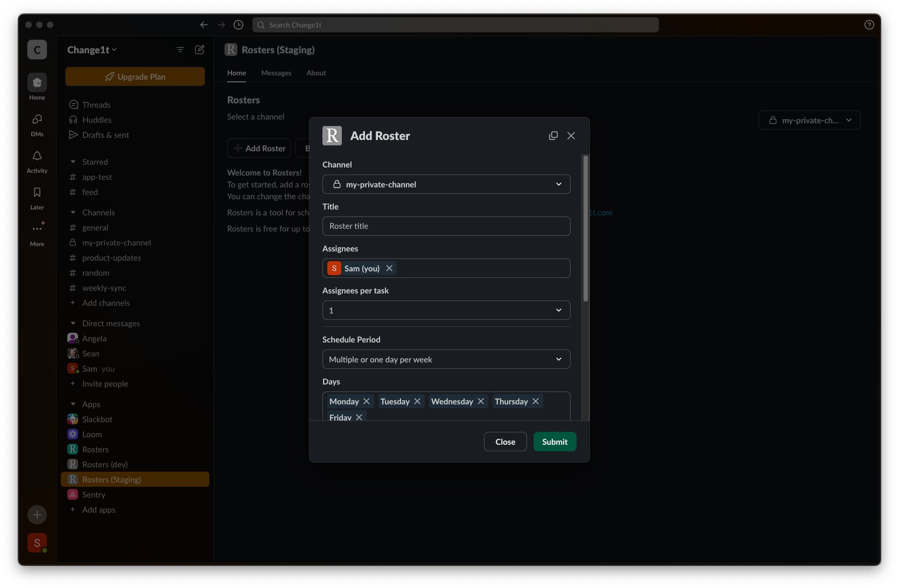Image resolution: width=899 pixels, height=588 pixels.
Task: Click Add apps link
Action: pos(99,509)
